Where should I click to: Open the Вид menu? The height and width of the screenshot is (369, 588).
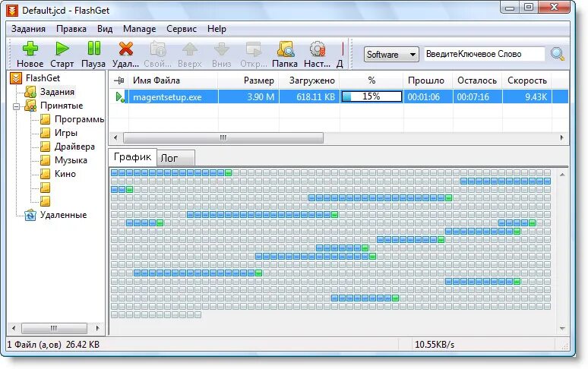tap(105, 29)
